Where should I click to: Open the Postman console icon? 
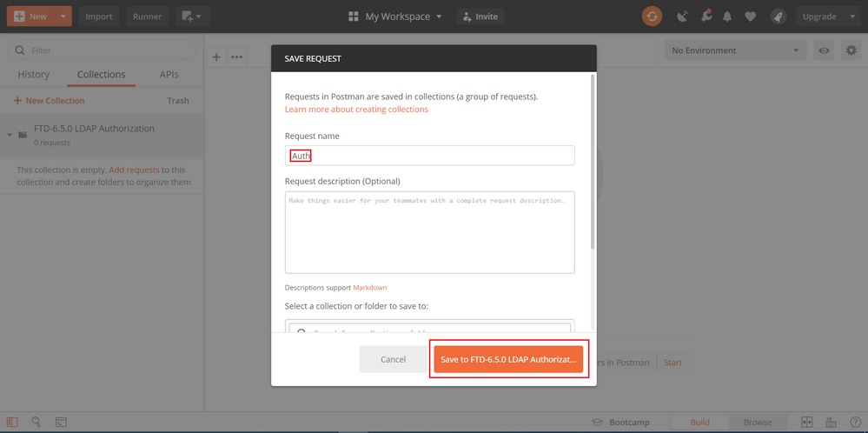click(61, 422)
